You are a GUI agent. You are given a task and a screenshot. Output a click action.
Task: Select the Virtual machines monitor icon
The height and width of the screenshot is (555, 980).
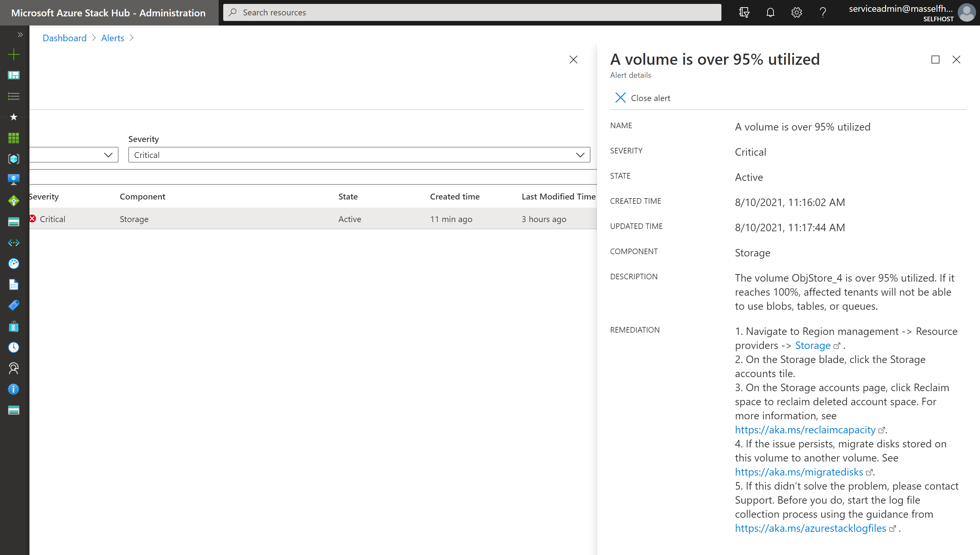(14, 179)
